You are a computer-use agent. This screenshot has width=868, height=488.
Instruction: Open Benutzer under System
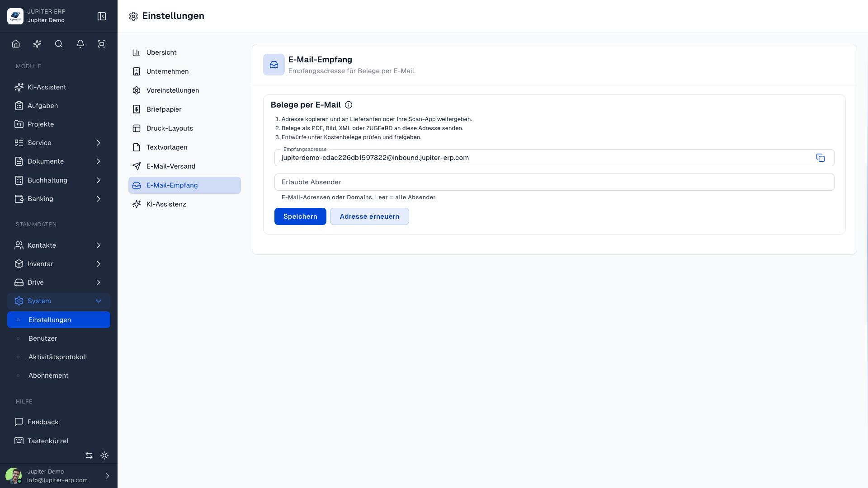59,338
